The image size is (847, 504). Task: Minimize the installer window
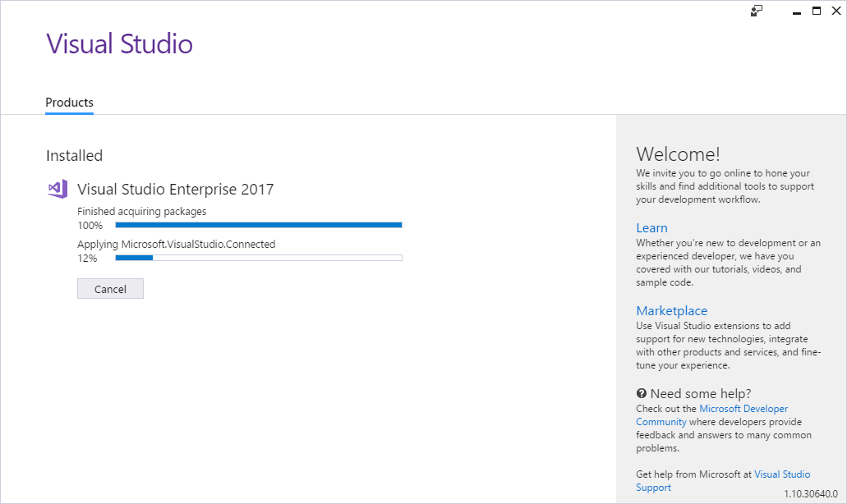pos(796,11)
